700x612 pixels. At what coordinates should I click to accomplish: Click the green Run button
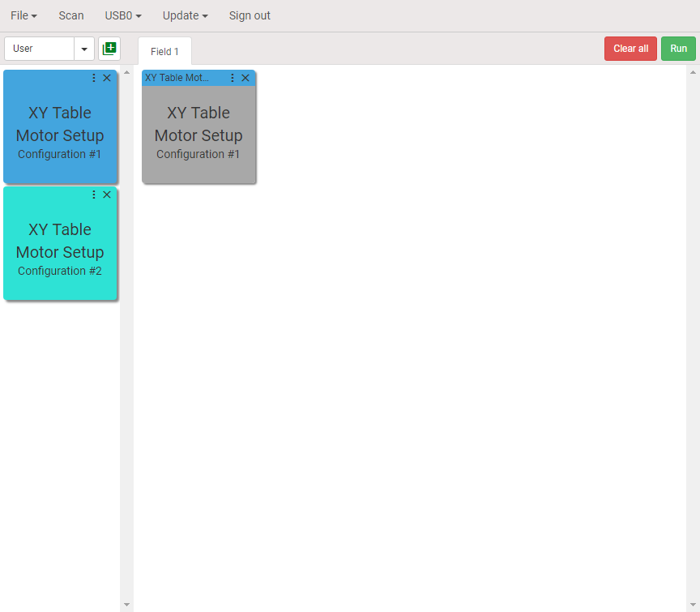click(678, 49)
